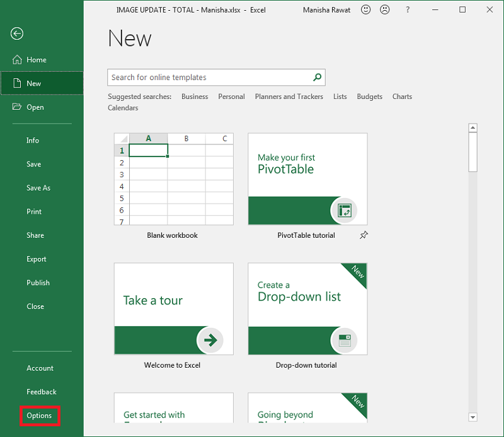The image size is (504, 437).
Task: Go to the Share page
Action: [35, 235]
